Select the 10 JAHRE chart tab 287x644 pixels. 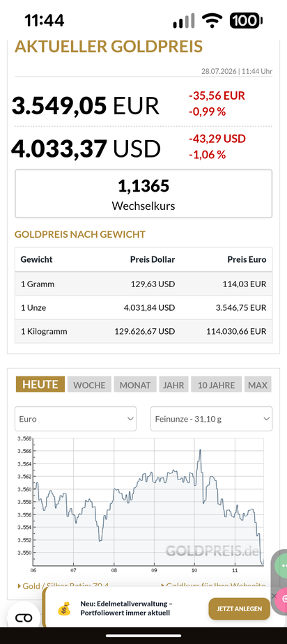tap(216, 385)
